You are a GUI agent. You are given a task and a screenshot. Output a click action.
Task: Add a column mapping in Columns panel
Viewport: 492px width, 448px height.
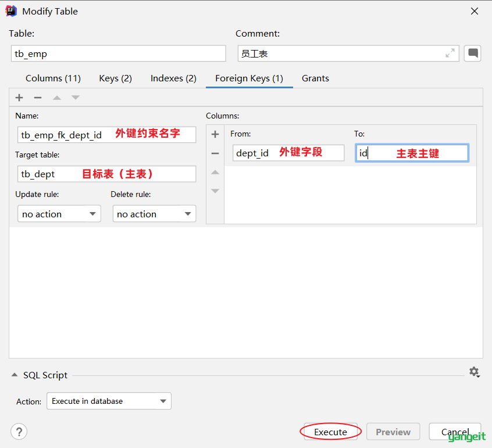tap(215, 134)
